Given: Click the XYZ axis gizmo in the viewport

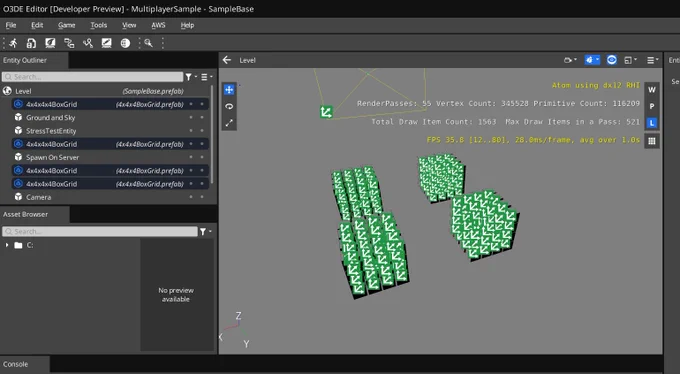Looking at the screenshot, I should pos(235,331).
